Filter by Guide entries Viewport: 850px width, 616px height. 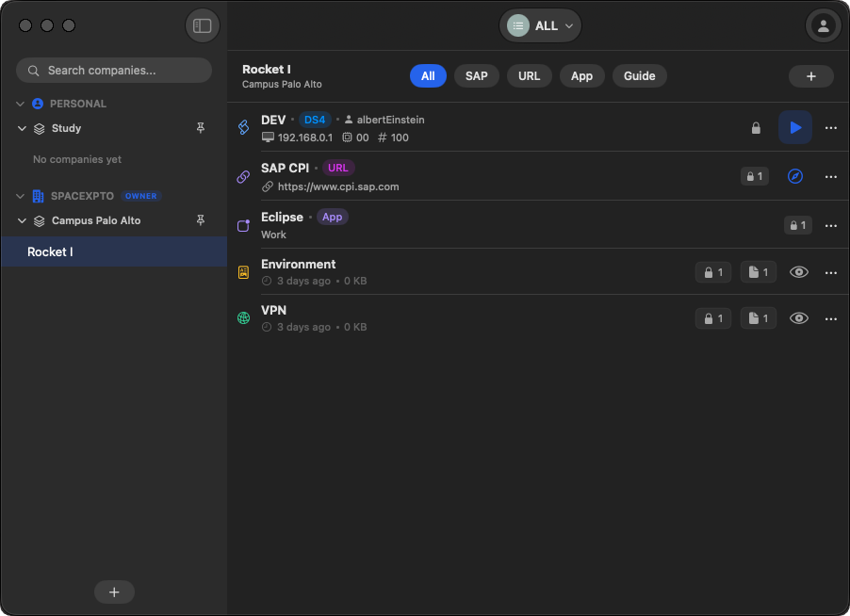(640, 76)
